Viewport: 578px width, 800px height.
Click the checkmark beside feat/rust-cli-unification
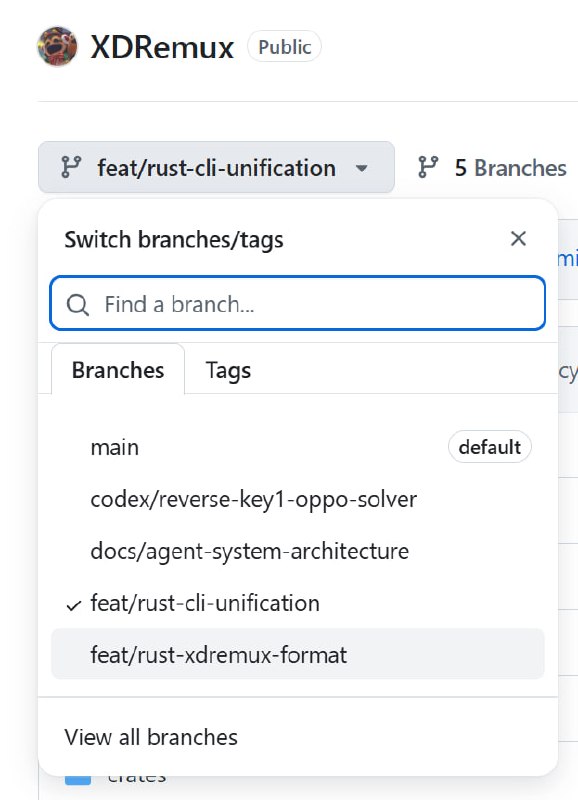pyautogui.click(x=74, y=606)
